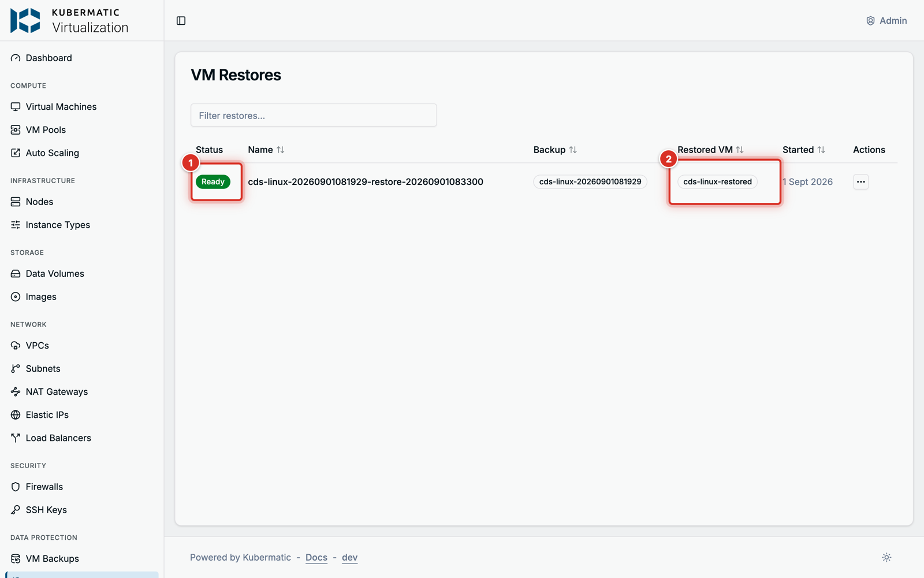Click the Ready status badge
This screenshot has width=924, height=578.
[213, 181]
